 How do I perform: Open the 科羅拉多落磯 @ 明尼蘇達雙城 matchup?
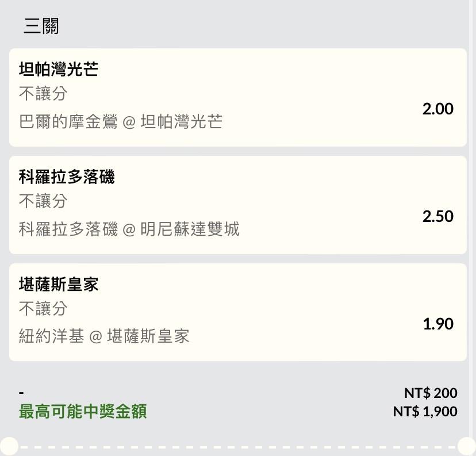click(x=129, y=229)
